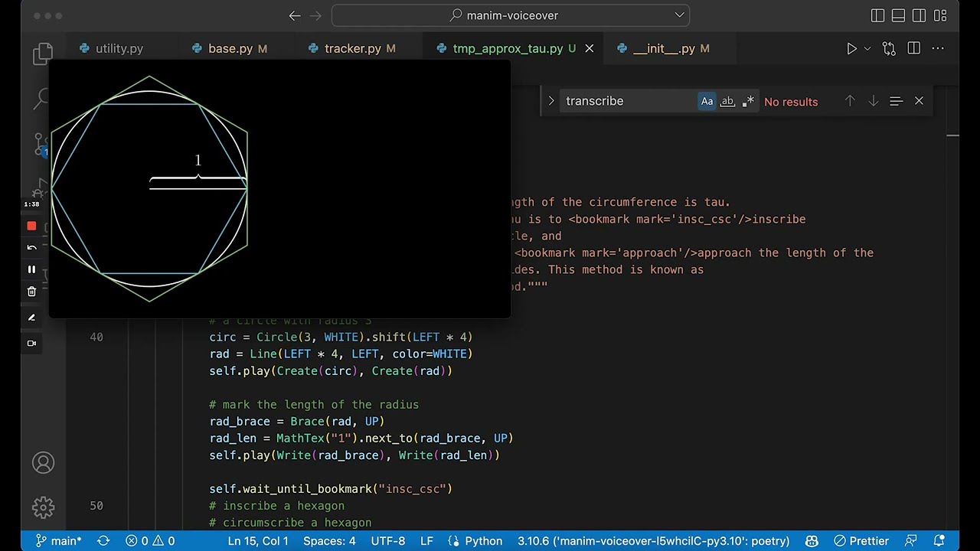Open Copilot status icon in status bar

coord(812,540)
